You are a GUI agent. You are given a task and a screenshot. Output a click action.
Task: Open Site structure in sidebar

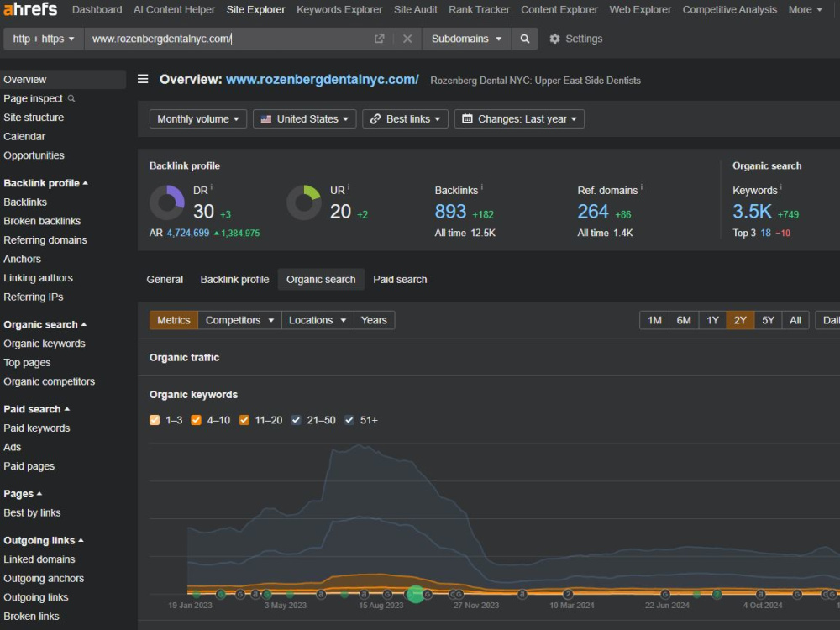click(34, 118)
